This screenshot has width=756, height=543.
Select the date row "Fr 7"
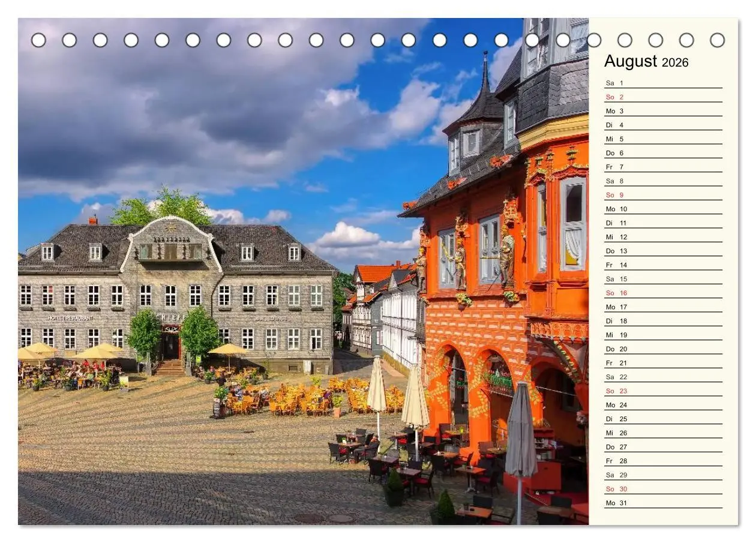tap(663, 166)
